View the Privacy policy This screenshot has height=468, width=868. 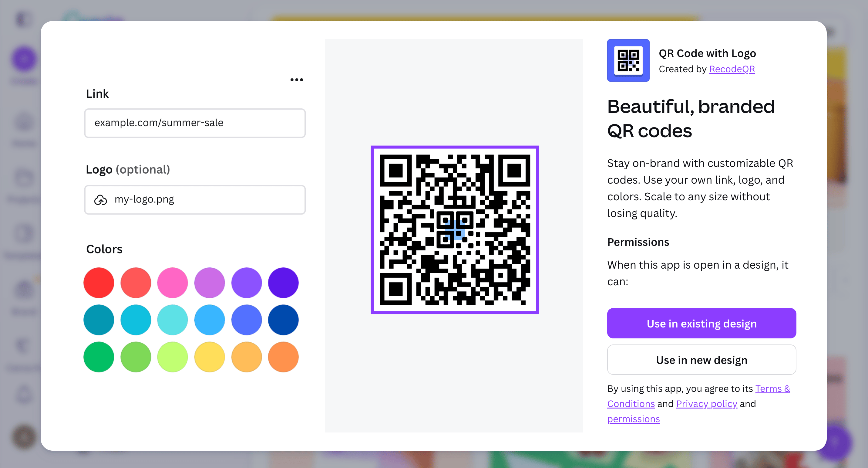(706, 404)
